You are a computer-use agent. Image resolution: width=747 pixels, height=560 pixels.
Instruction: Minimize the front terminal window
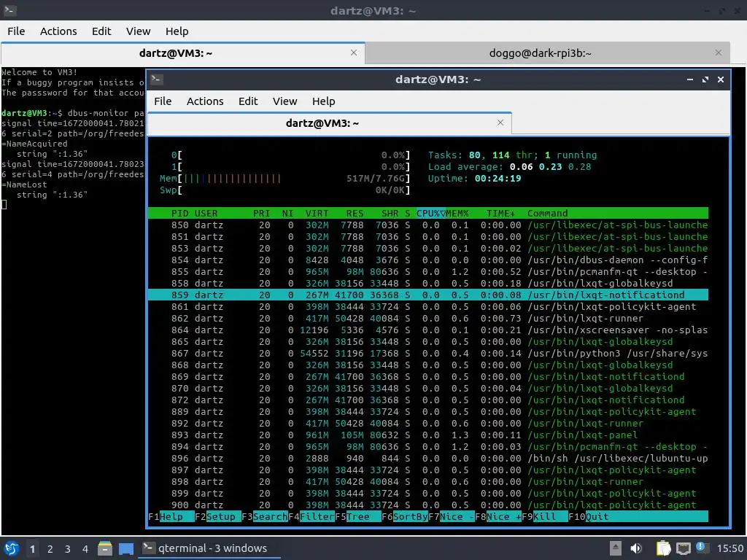point(690,79)
